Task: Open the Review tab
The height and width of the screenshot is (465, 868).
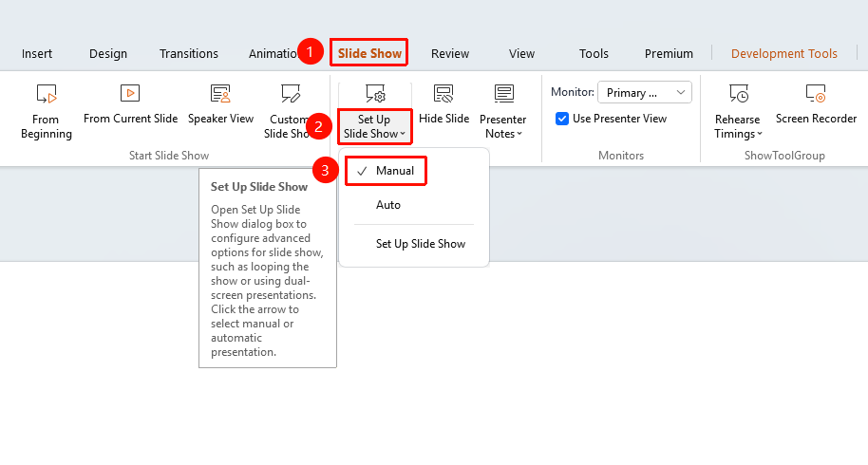Action: [450, 54]
